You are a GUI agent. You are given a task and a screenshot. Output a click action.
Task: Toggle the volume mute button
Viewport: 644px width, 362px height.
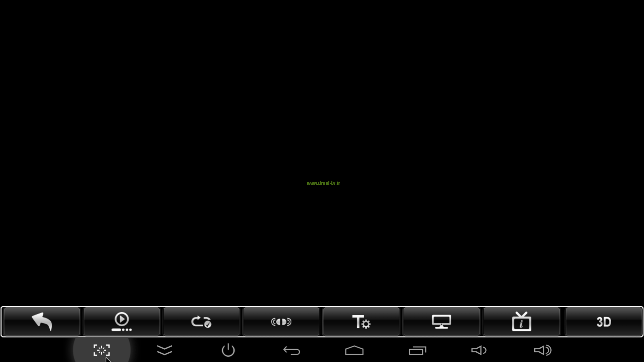click(x=479, y=350)
